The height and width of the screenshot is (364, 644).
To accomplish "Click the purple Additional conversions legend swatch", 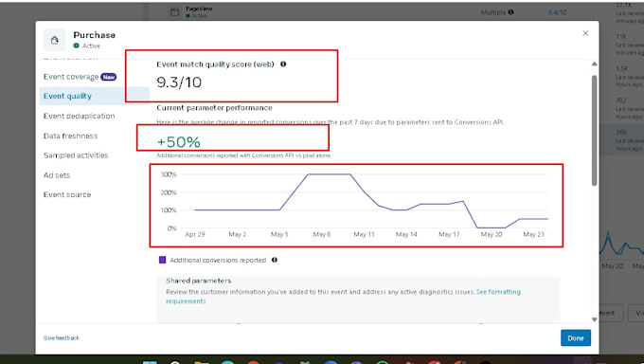I will pos(162,260).
